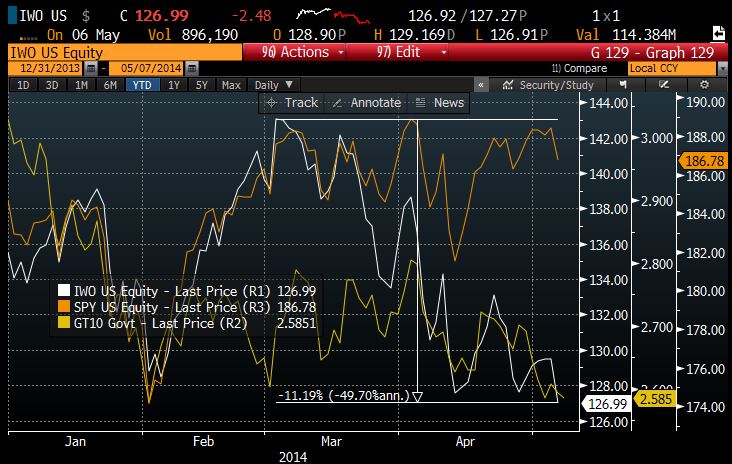Click the GT10 Govt legend entry
Image resolution: width=732 pixels, height=464 pixels.
tap(187, 323)
